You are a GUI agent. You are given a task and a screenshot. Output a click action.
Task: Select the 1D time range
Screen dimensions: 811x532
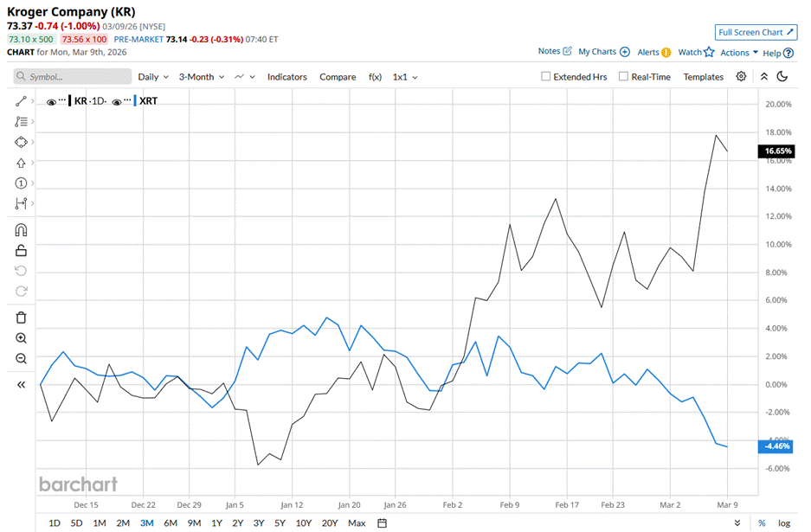click(x=55, y=523)
